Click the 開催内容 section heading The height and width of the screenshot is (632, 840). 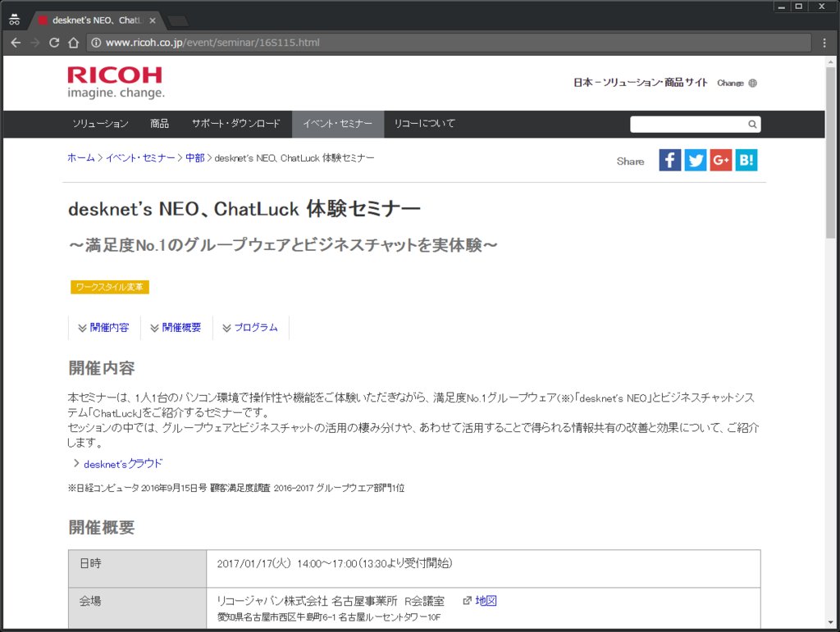[102, 368]
